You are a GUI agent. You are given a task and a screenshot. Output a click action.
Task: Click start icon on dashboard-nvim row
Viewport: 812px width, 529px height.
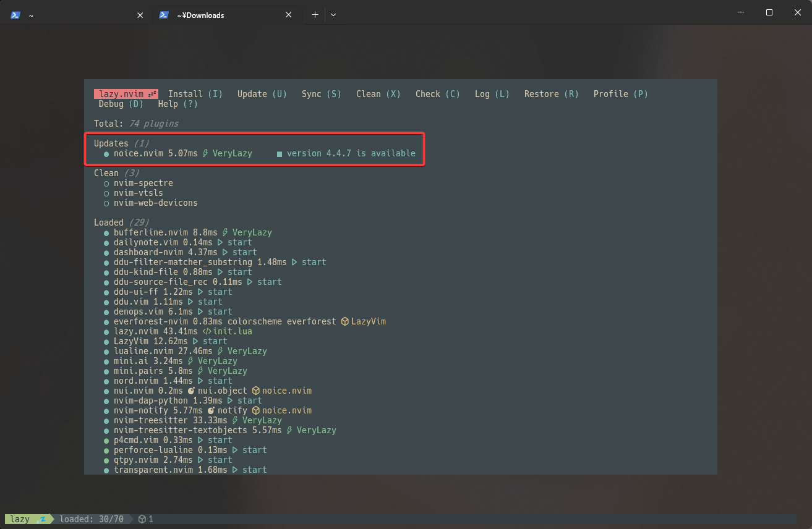pos(225,252)
